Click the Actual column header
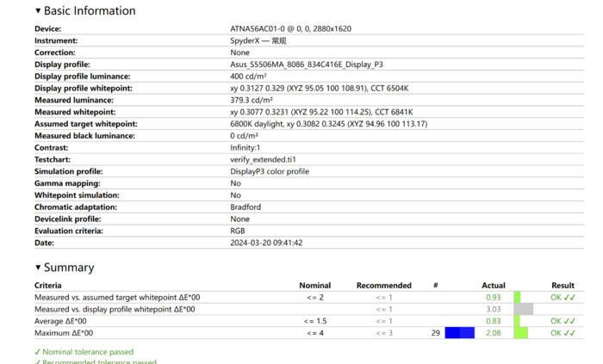 click(493, 285)
